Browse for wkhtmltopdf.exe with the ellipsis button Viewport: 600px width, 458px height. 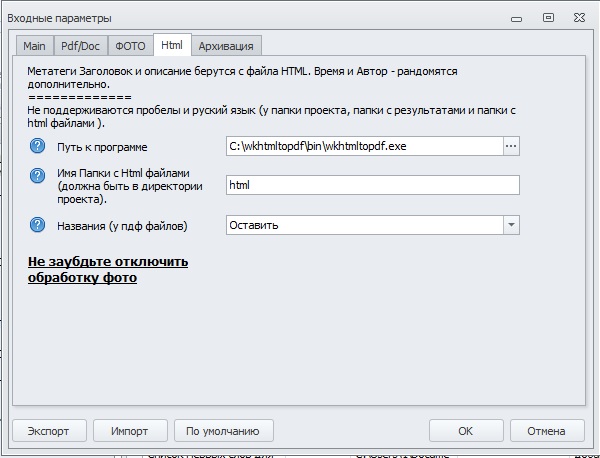[511, 146]
